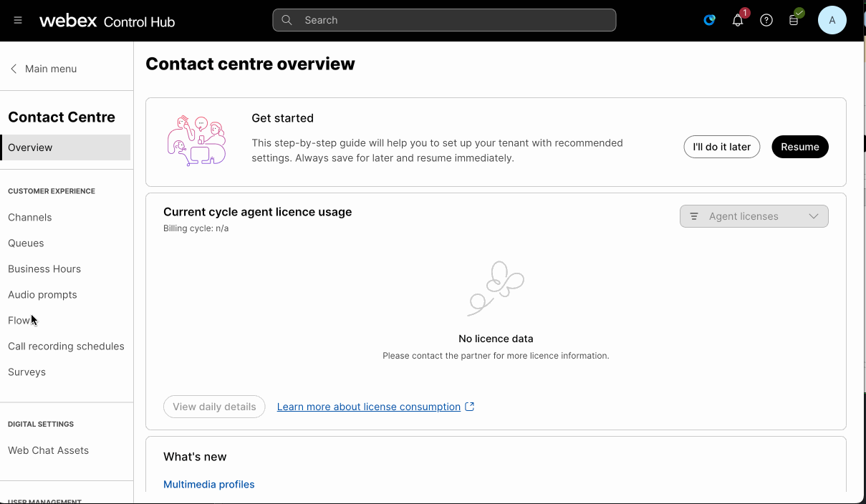
Task: Click inside the Search field
Action: [444, 20]
